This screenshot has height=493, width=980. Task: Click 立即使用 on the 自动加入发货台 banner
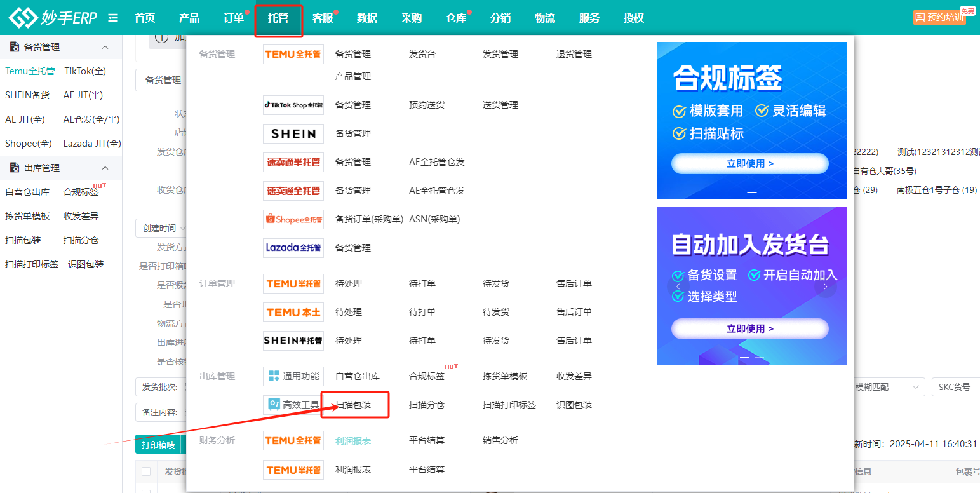click(x=750, y=328)
